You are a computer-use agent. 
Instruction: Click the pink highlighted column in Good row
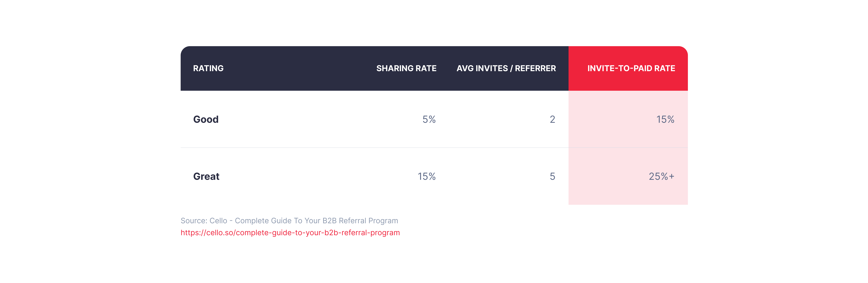[628, 119]
